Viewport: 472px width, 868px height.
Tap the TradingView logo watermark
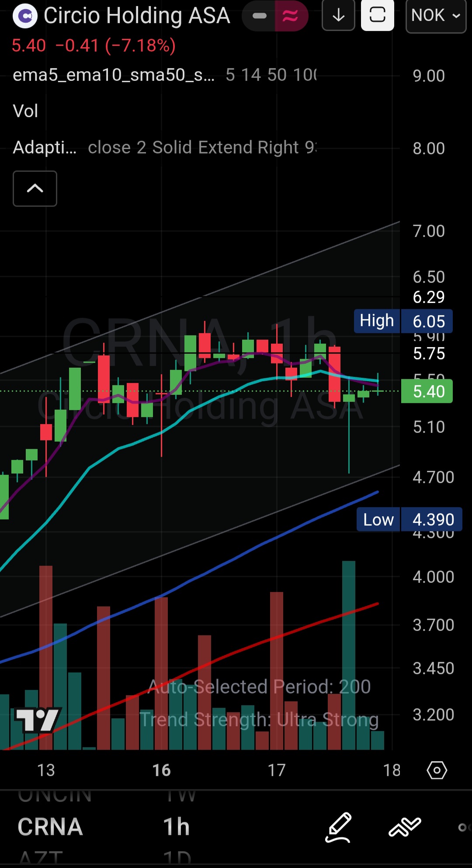pos(37,720)
